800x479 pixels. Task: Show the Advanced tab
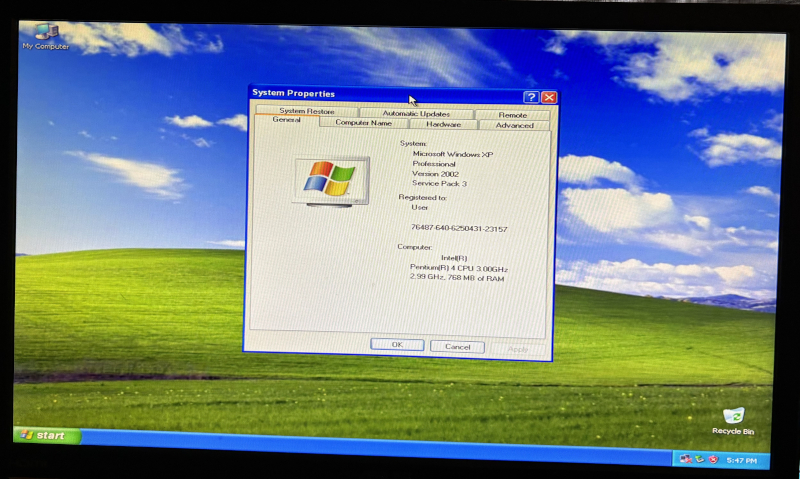514,125
